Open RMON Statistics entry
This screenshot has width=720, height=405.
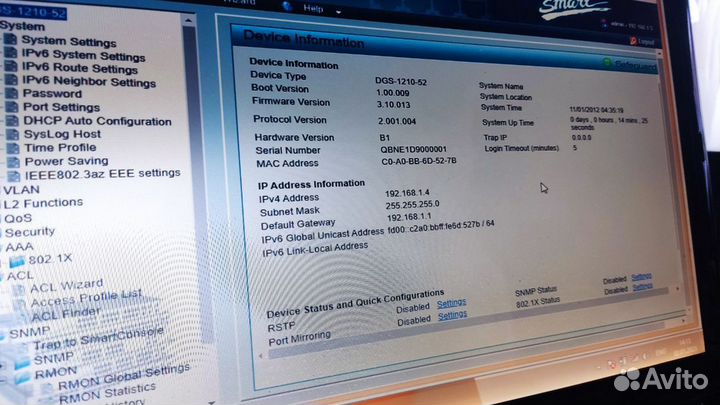point(107,393)
